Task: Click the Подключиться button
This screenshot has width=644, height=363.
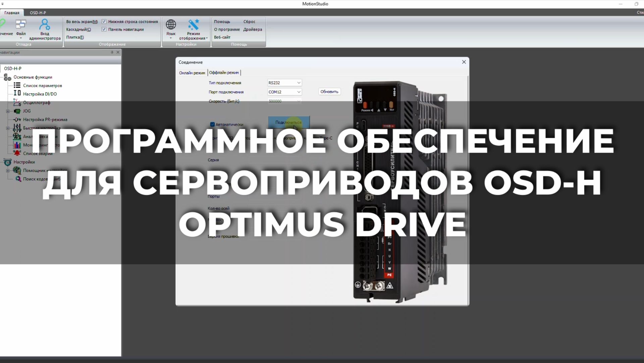Action: pyautogui.click(x=288, y=122)
